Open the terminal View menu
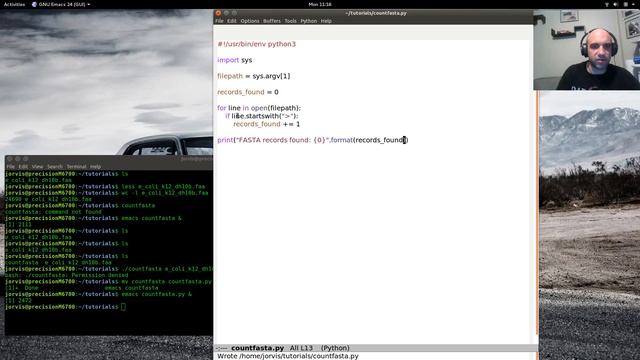This screenshot has height=360, width=640. pyautogui.click(x=38, y=167)
